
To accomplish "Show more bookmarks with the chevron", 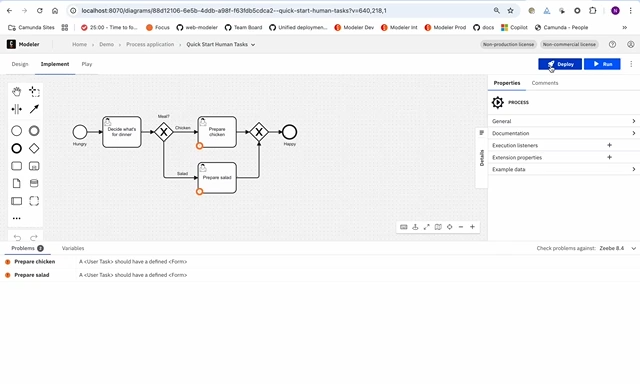I will (x=624, y=27).
